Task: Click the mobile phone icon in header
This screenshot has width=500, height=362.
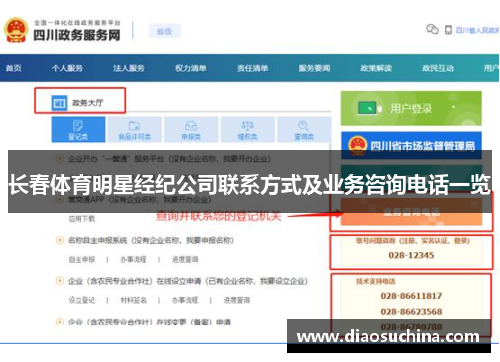Action: click(449, 30)
